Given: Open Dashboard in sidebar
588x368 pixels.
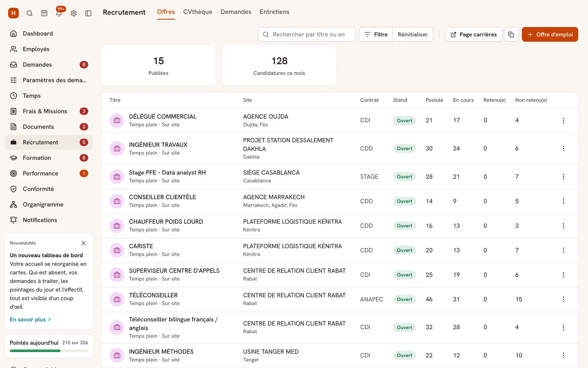Looking at the screenshot, I should click(x=49, y=34).
